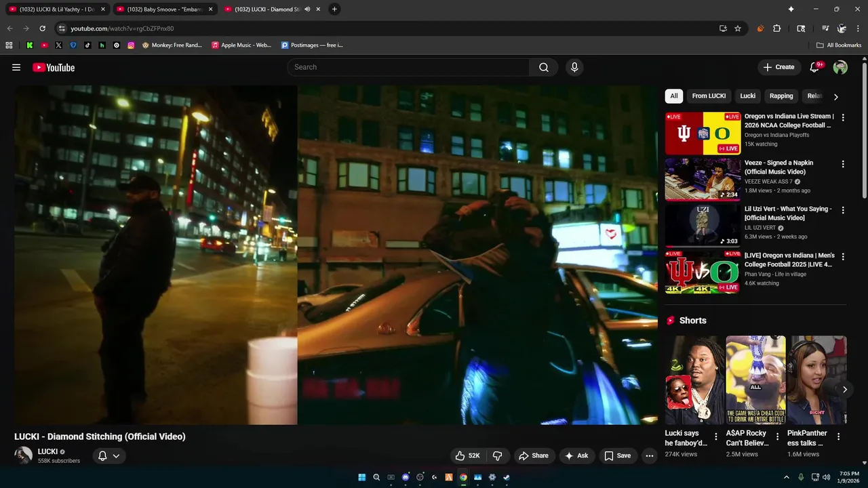
Task: Mute the tab via speaker icon
Action: (x=307, y=9)
